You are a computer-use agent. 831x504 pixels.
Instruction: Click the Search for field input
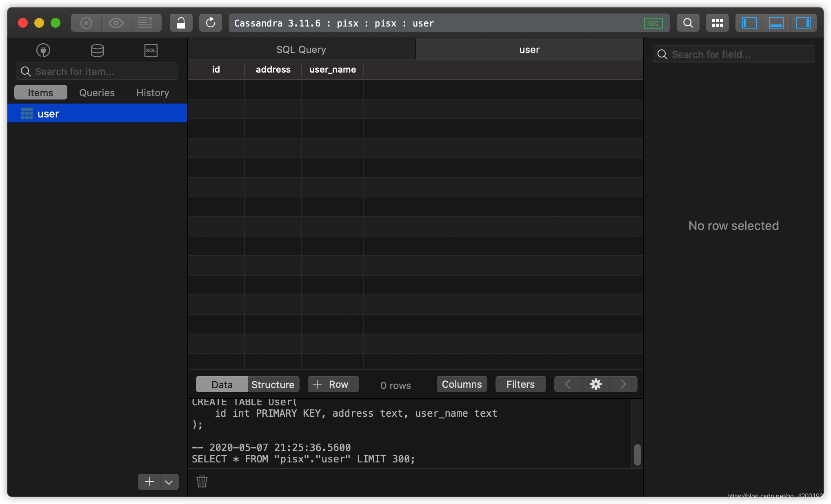pos(734,54)
